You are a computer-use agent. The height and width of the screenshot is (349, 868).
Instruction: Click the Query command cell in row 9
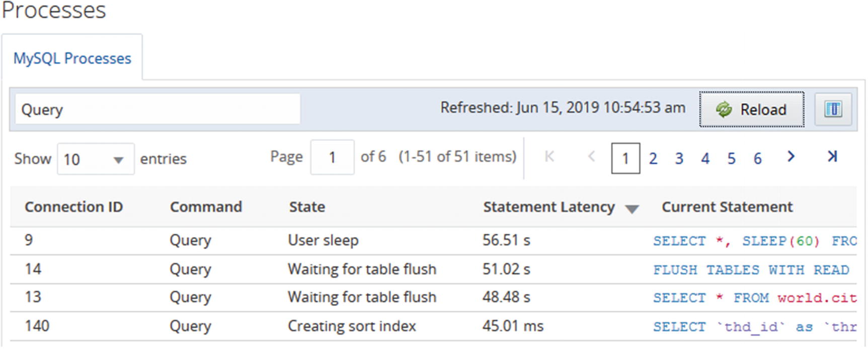coord(190,240)
